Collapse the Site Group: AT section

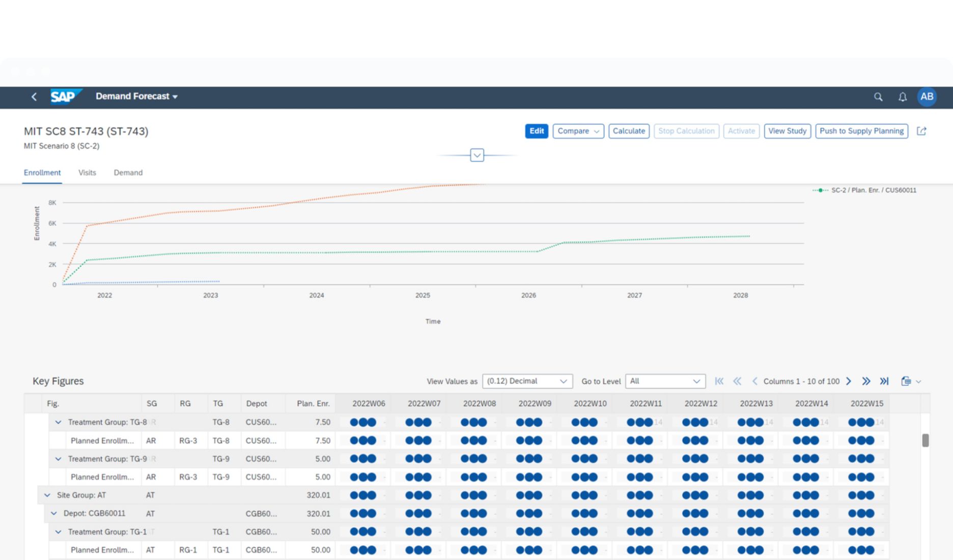pyautogui.click(x=47, y=495)
